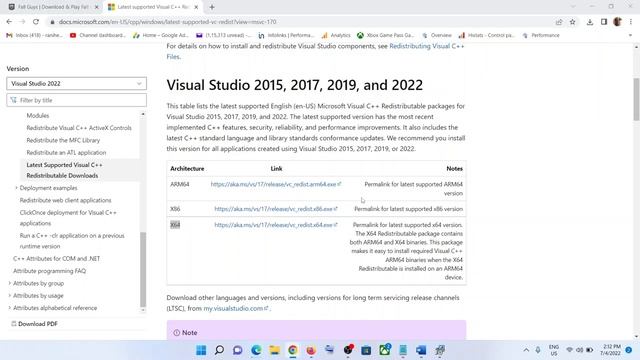Open the Visual Studio 2022 version dropdown
This screenshot has width=640, height=360.
tap(76, 83)
